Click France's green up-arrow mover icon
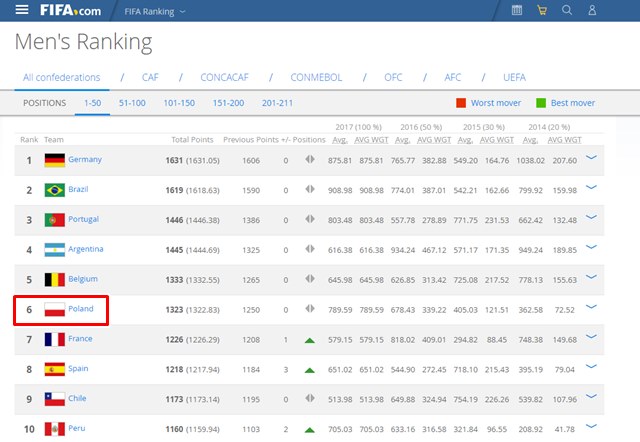Viewport: 640px width, 442px height. pyautogui.click(x=310, y=340)
